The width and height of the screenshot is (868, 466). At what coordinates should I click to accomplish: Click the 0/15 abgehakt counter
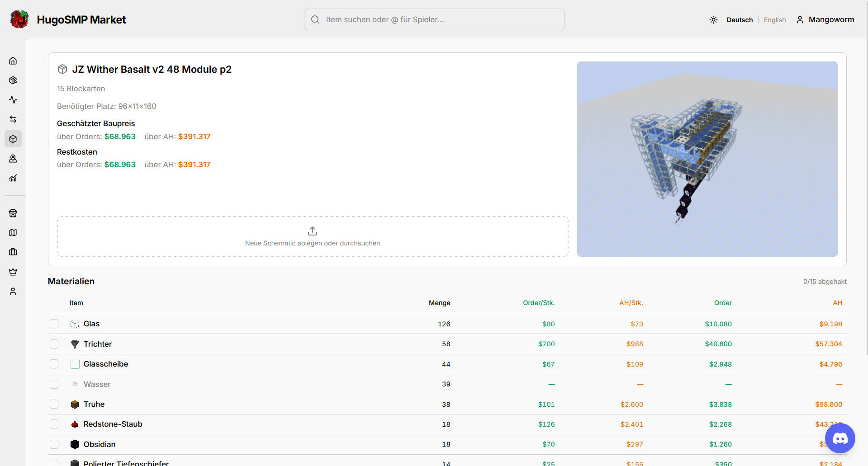(825, 282)
